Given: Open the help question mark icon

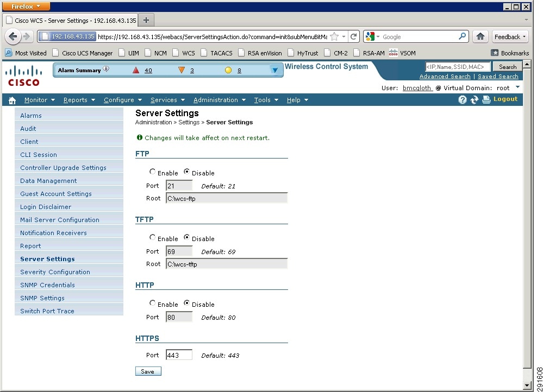Looking at the screenshot, I should click(463, 100).
